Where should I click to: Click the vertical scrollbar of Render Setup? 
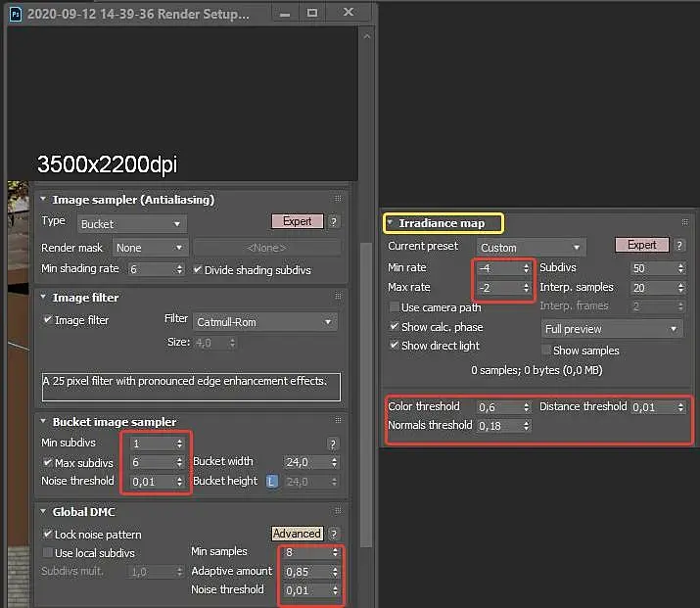[x=366, y=396]
